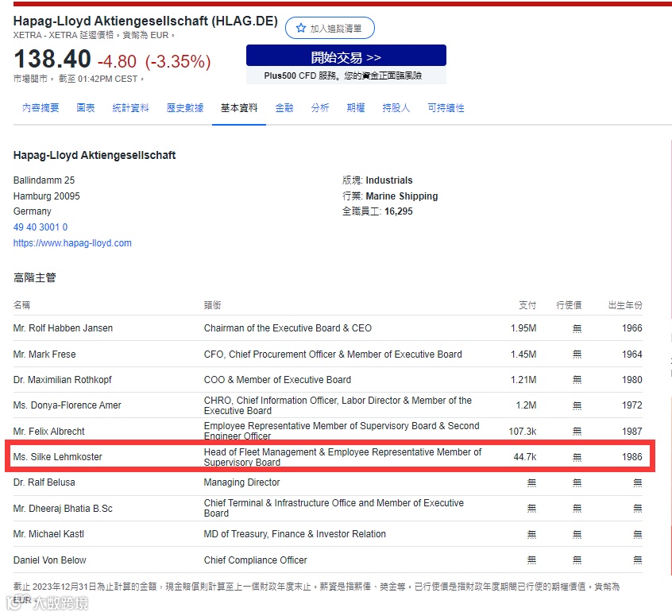Viewport: 672px width, 616px height.
Task: View the 持股人 holders tab
Action: [x=396, y=107]
